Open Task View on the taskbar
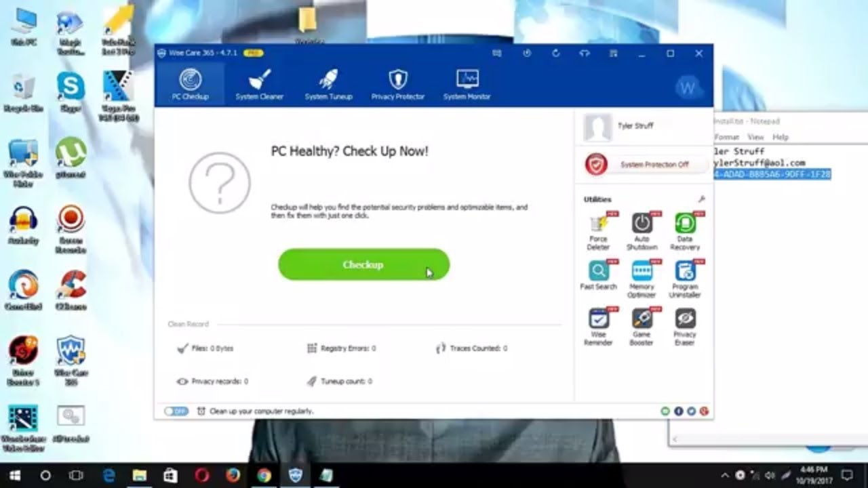 (76, 475)
